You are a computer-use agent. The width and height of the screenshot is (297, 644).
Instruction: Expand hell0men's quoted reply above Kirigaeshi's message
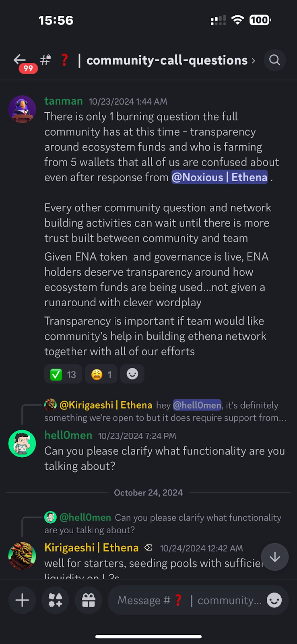pos(161,523)
